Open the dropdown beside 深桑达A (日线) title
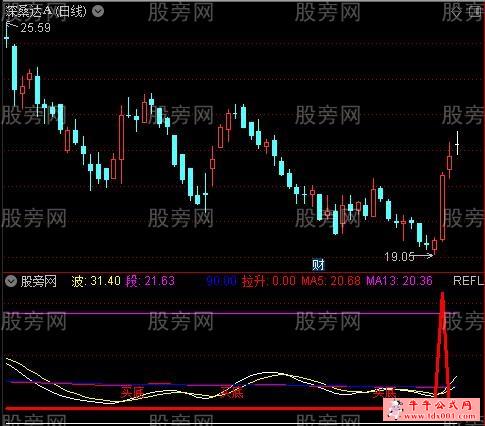Image resolution: width=485 pixels, height=426 pixels. coord(97,12)
